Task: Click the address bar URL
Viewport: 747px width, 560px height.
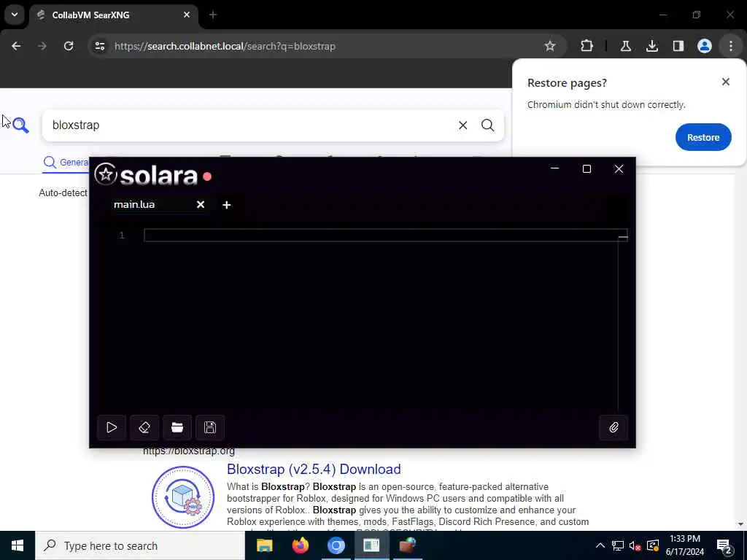Action: 225,46
